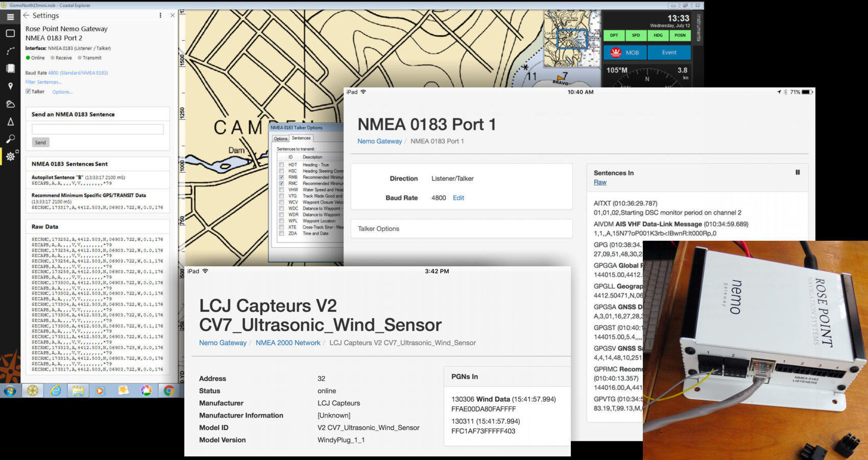This screenshot has height=460, width=868.
Task: Open the three-dot more options in Settings
Action: (160, 15)
